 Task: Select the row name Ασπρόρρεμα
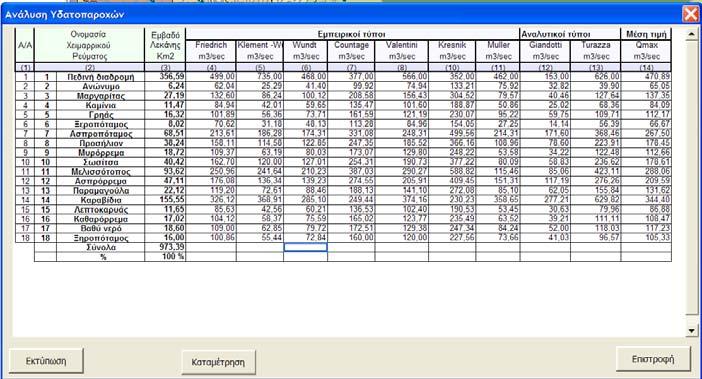click(101, 181)
